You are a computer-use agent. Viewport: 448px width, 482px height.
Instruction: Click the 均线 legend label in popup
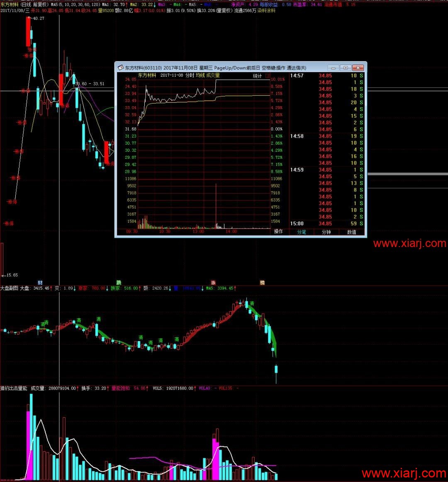click(200, 75)
